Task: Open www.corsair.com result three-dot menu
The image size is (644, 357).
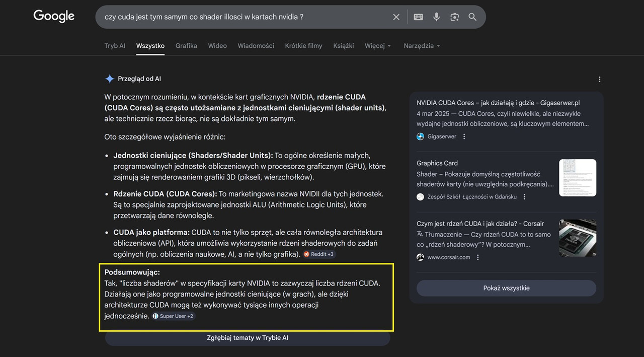Action: tap(478, 257)
